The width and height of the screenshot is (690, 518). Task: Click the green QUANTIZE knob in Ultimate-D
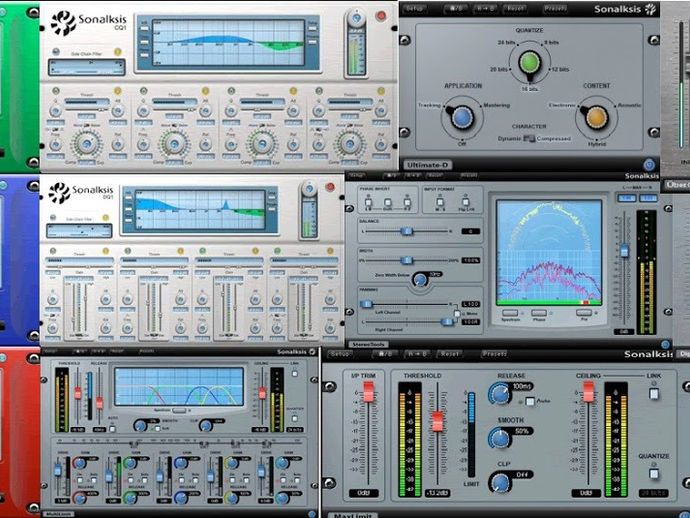pyautogui.click(x=529, y=63)
